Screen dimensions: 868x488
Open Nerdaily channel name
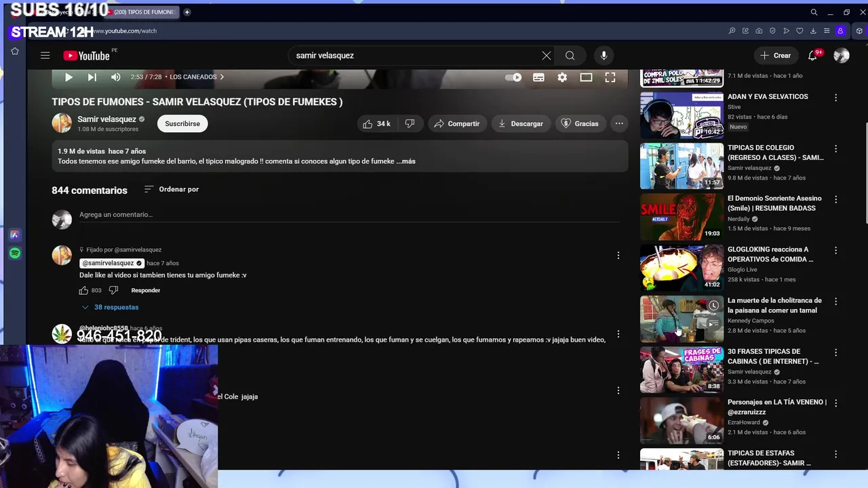tap(738, 219)
